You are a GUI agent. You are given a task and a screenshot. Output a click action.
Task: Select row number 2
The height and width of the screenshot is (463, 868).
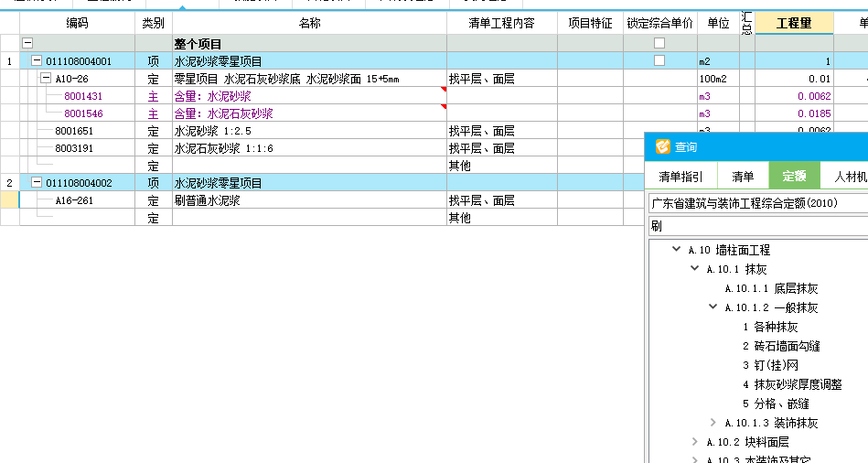point(9,183)
